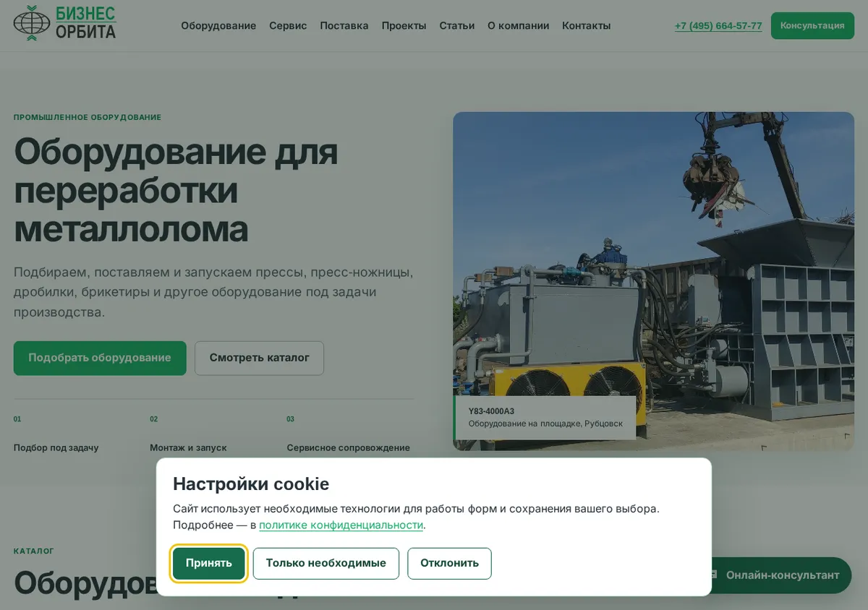The width and height of the screenshot is (868, 610).
Task: Click the Консультация button in the header
Action: click(x=812, y=25)
